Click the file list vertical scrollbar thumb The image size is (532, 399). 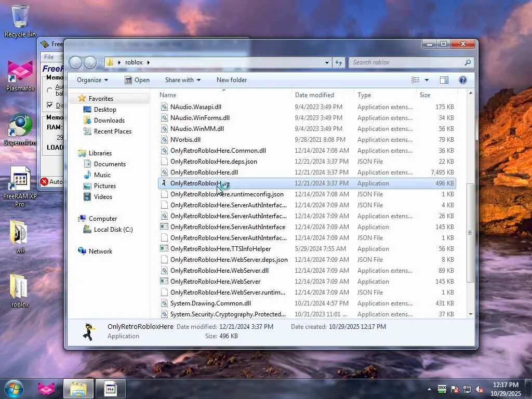[x=470, y=233]
